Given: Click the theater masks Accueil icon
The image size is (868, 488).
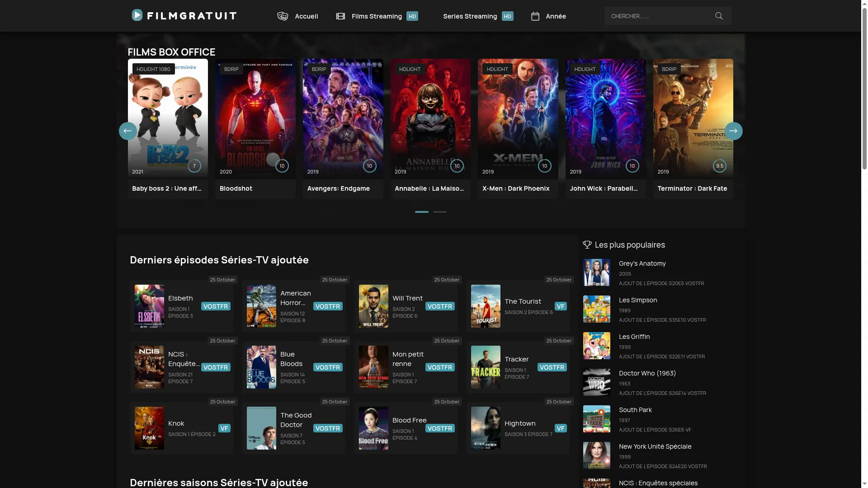Looking at the screenshot, I should click(283, 16).
